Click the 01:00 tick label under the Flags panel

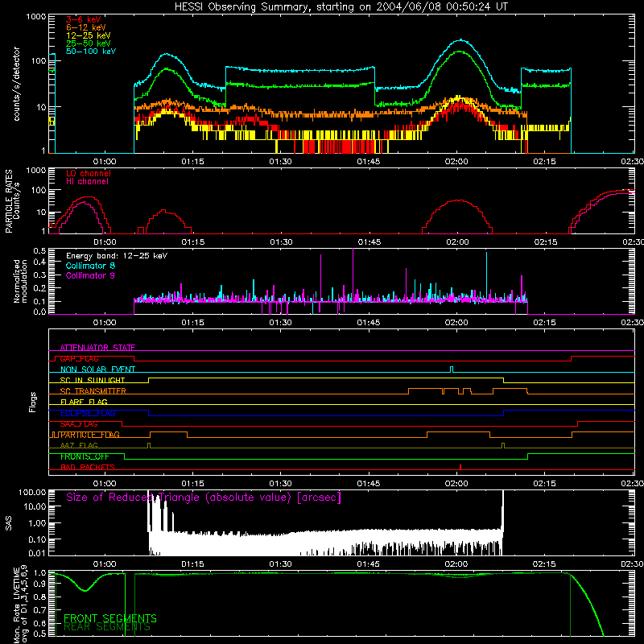105,484
